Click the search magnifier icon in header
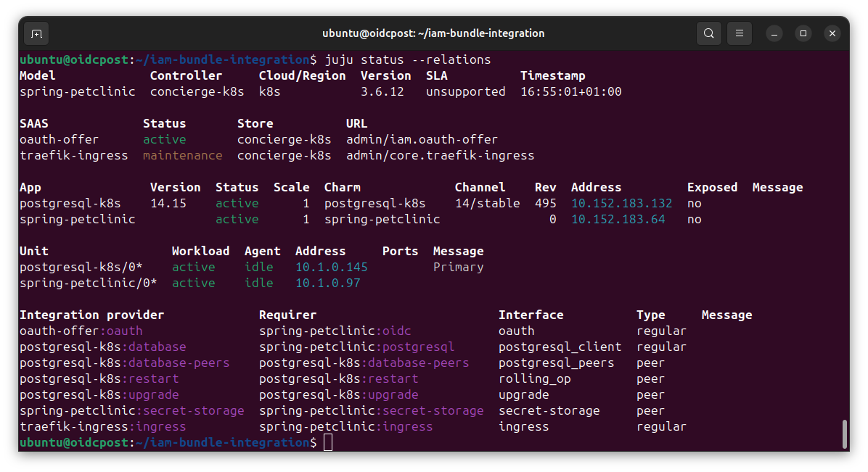 pyautogui.click(x=708, y=33)
